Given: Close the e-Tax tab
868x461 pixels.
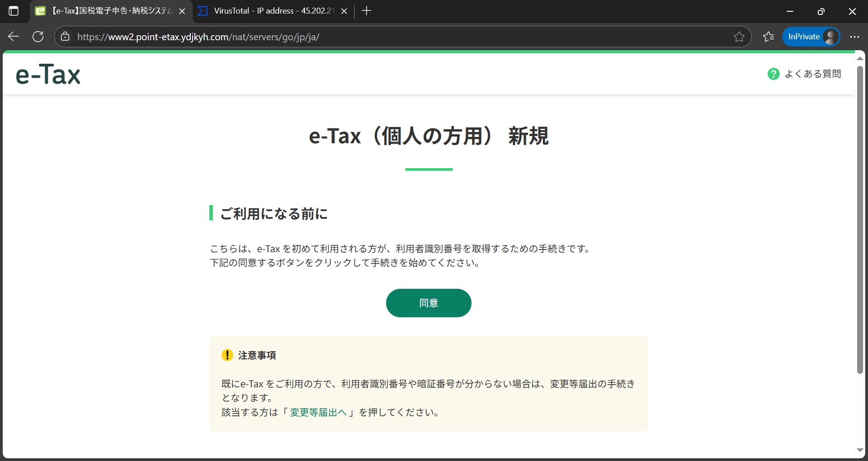Looking at the screenshot, I should point(182,11).
